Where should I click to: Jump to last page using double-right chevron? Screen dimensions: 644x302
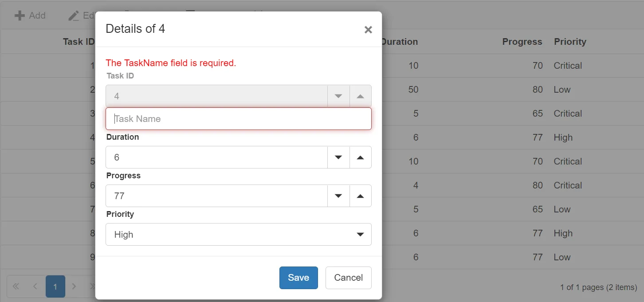tap(93, 286)
